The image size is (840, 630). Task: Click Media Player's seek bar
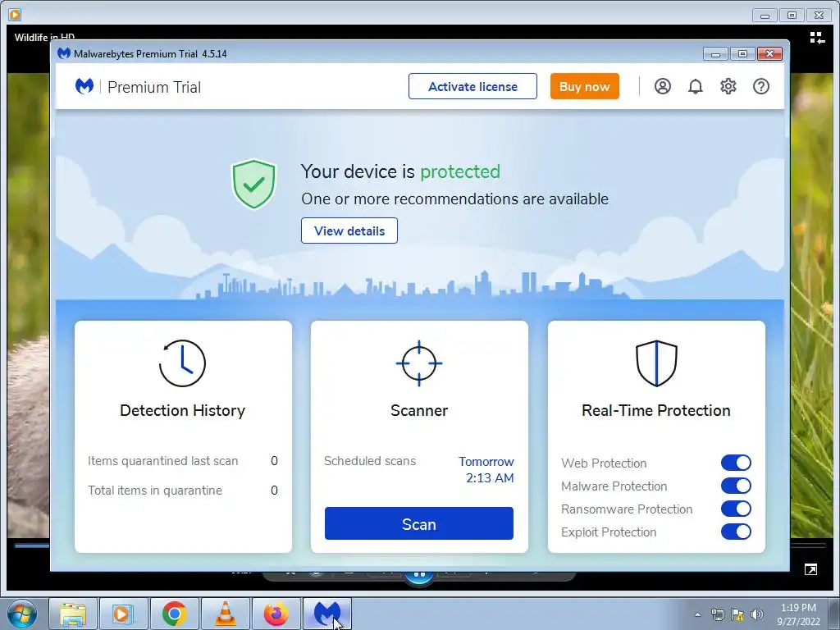pyautogui.click(x=31, y=546)
